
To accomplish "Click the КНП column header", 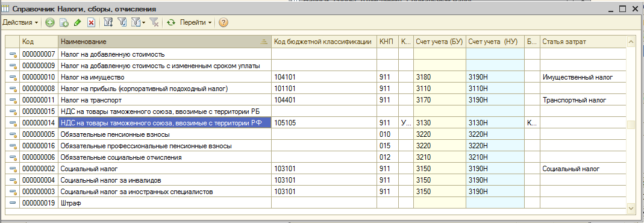I will pos(388,42).
